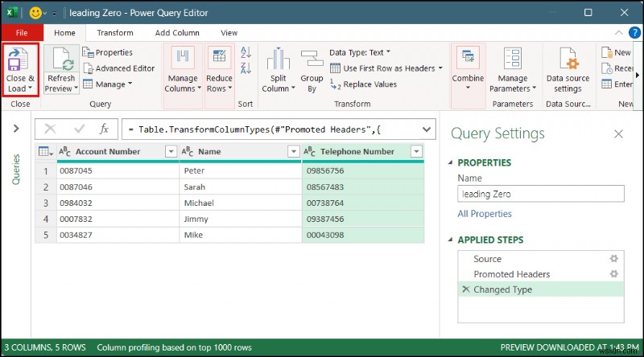Click Replace Values
Screen dimensions: 644x357
click(x=364, y=84)
